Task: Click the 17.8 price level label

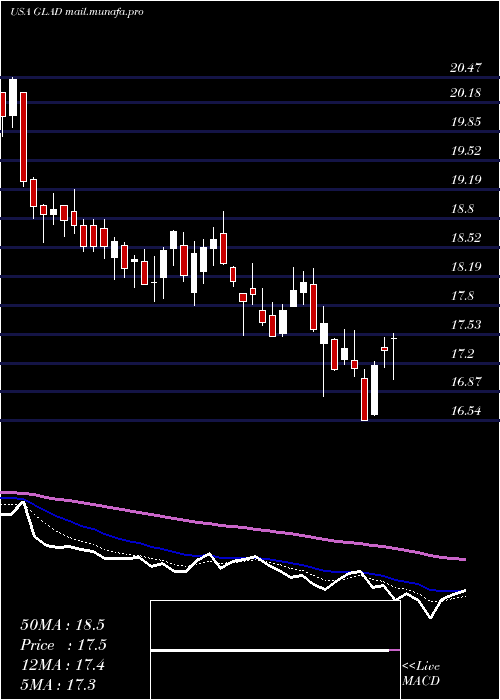Action: pyautogui.click(x=463, y=296)
